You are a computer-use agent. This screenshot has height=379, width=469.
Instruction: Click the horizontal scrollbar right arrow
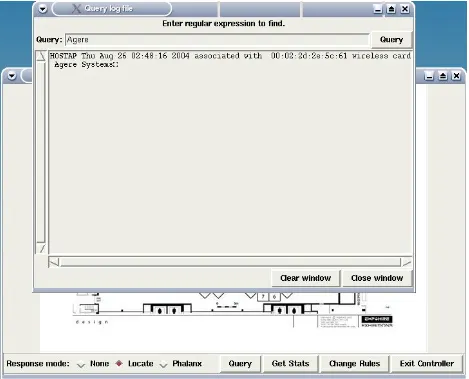407,262
